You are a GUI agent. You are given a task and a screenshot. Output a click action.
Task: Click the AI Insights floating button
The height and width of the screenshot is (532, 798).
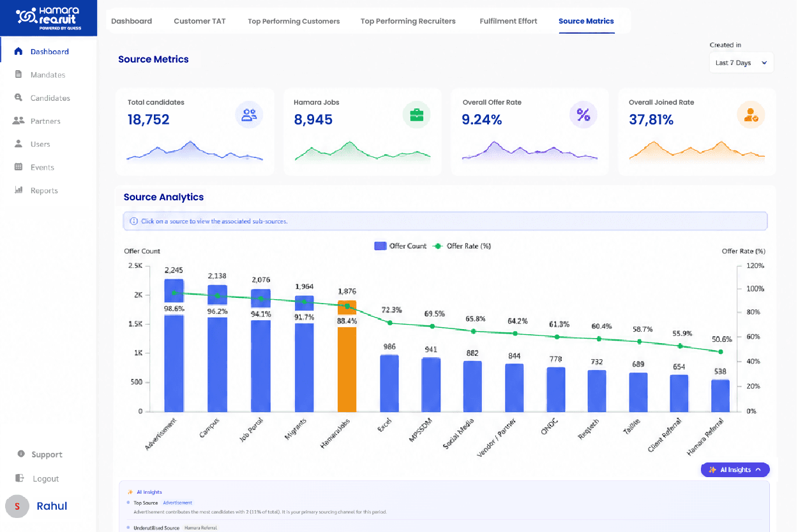[x=735, y=470]
